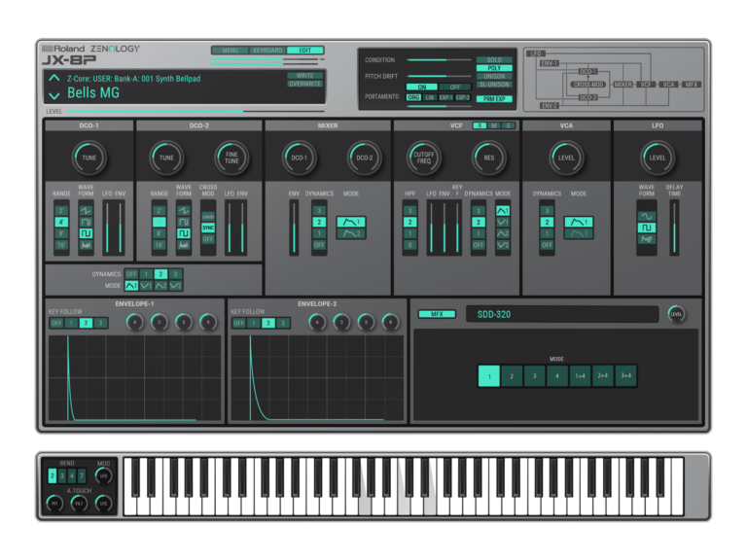Set bend range to 7
The width and height of the screenshot is (747, 560).
82,475
